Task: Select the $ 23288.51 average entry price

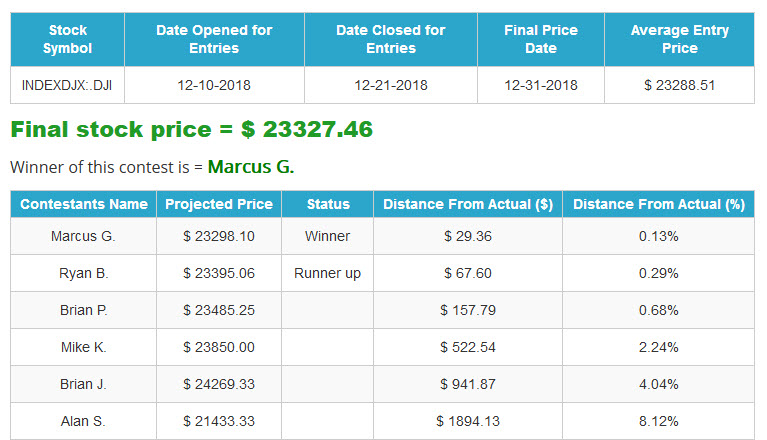Action: coord(679,85)
